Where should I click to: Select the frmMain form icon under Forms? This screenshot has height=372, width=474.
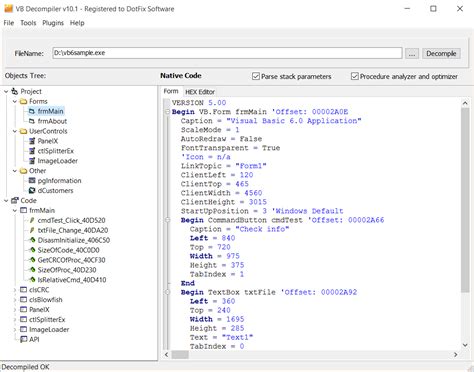coord(32,111)
